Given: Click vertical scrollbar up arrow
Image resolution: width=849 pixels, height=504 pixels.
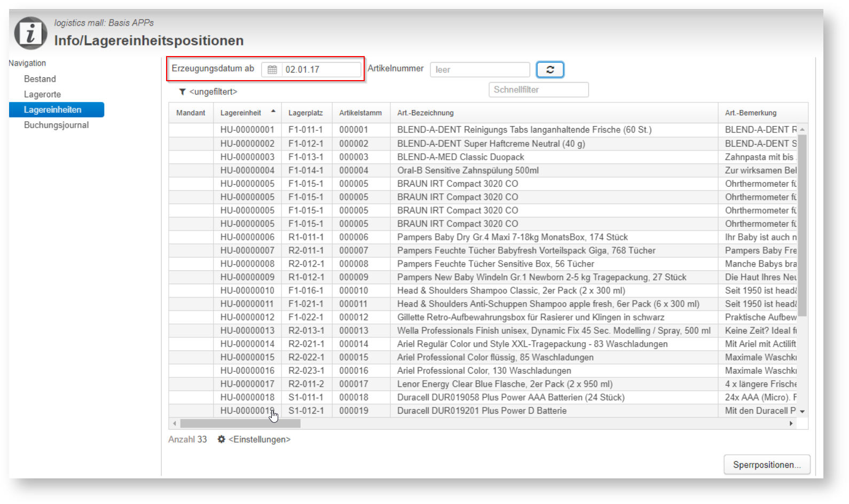Looking at the screenshot, I should (x=802, y=130).
